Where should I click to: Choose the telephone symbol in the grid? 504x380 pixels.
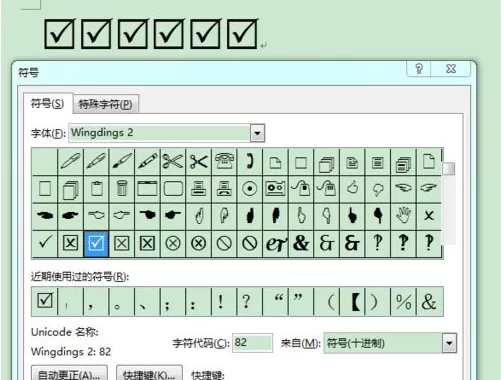[224, 162]
